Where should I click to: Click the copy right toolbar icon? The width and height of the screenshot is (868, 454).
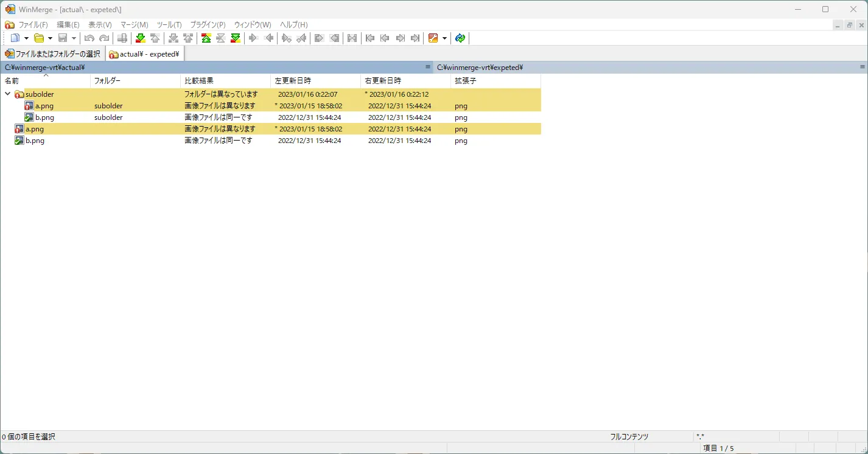[253, 38]
